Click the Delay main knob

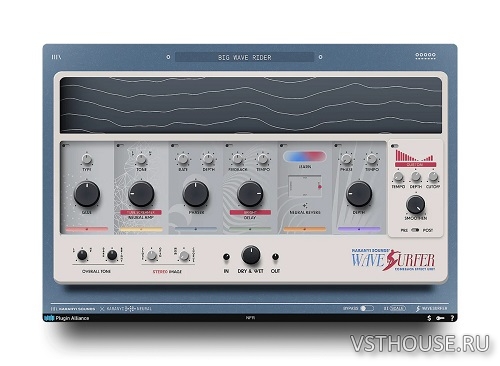[250, 194]
